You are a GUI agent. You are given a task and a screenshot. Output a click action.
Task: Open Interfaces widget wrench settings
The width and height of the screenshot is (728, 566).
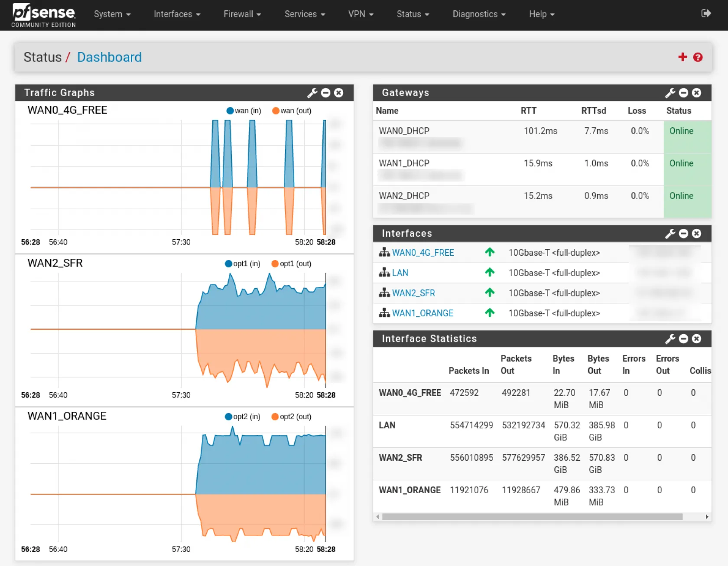click(670, 234)
